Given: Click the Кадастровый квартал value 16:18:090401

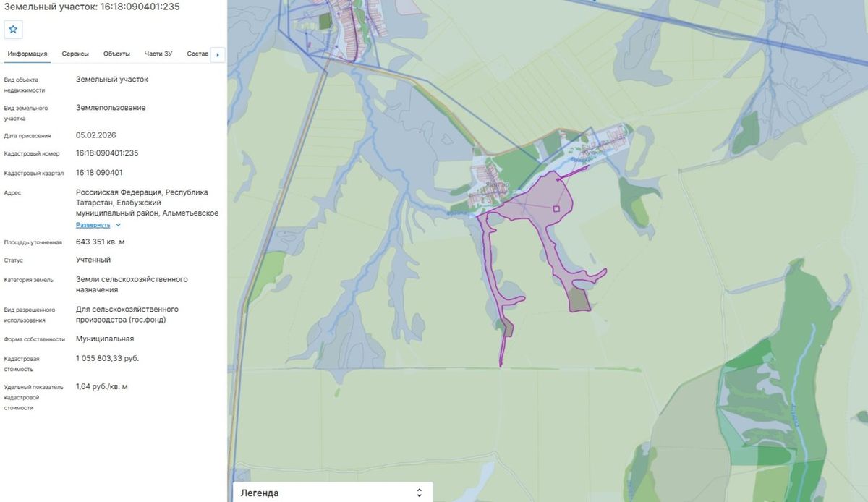Looking at the screenshot, I should pos(99,173).
